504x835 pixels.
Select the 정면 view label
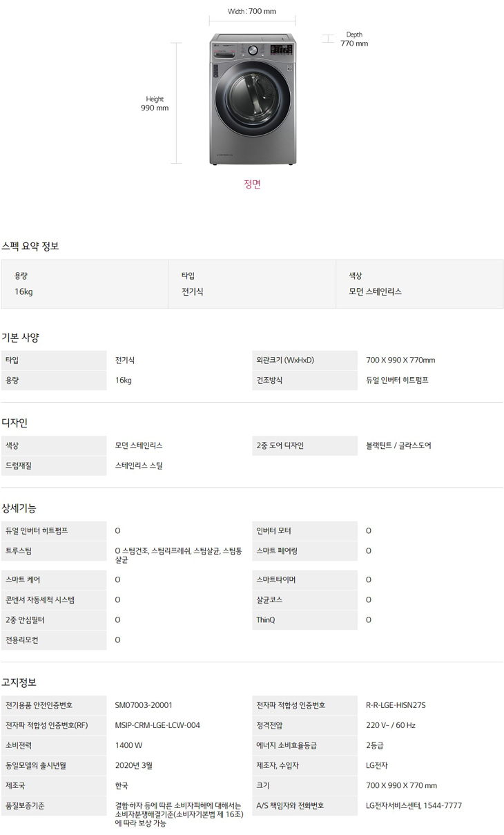(252, 184)
